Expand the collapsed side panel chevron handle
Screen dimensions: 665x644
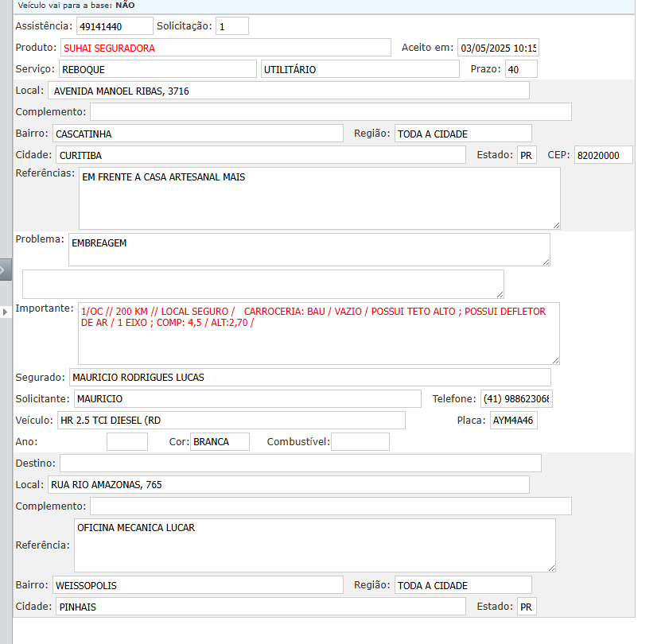6,270
